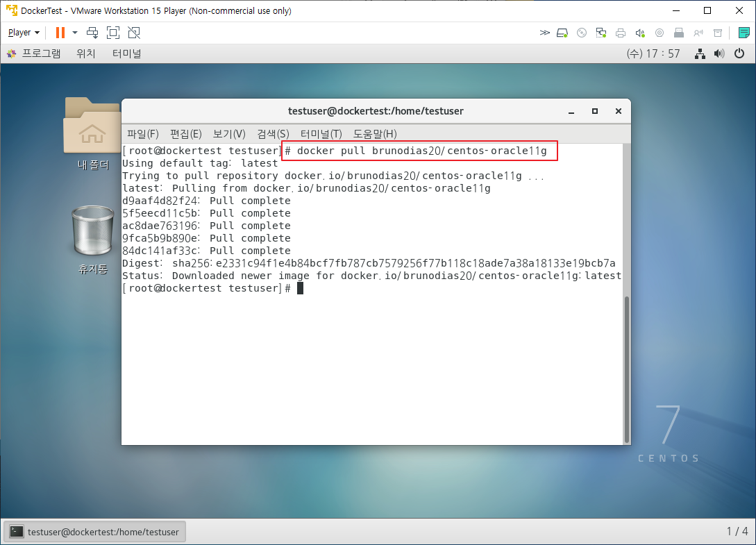Screen dimensions: 756x545
Task: Click the 'Trying to pull repository' line
Action: coord(333,176)
